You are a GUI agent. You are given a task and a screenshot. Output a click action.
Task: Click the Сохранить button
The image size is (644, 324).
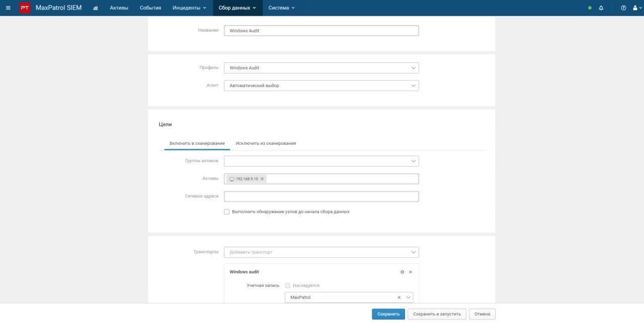tap(388, 314)
